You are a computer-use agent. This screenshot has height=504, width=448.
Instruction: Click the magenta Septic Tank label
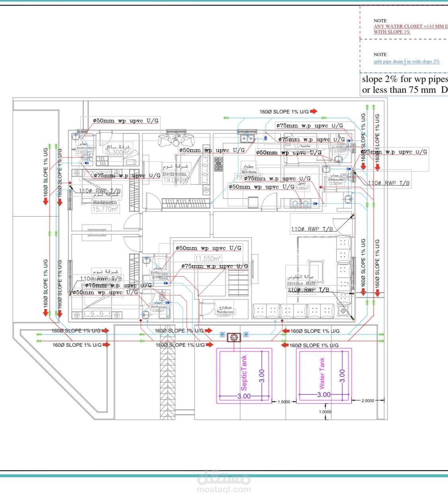[244, 373]
